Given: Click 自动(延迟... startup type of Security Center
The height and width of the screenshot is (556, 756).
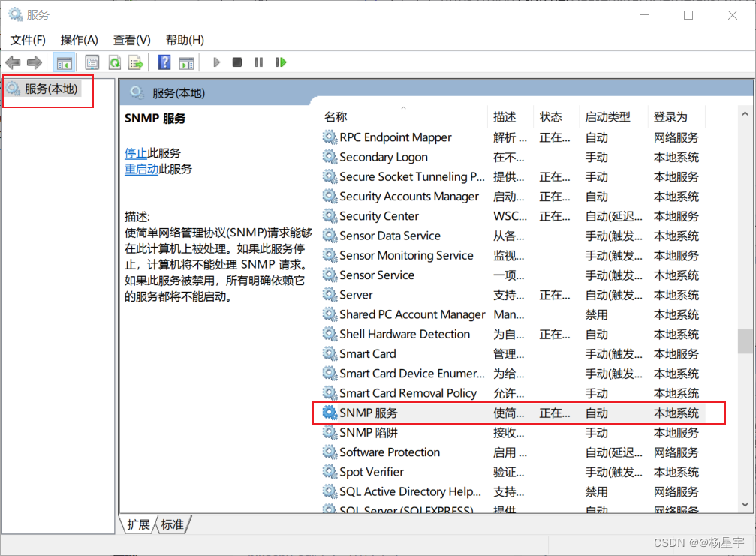Looking at the screenshot, I should (x=614, y=216).
